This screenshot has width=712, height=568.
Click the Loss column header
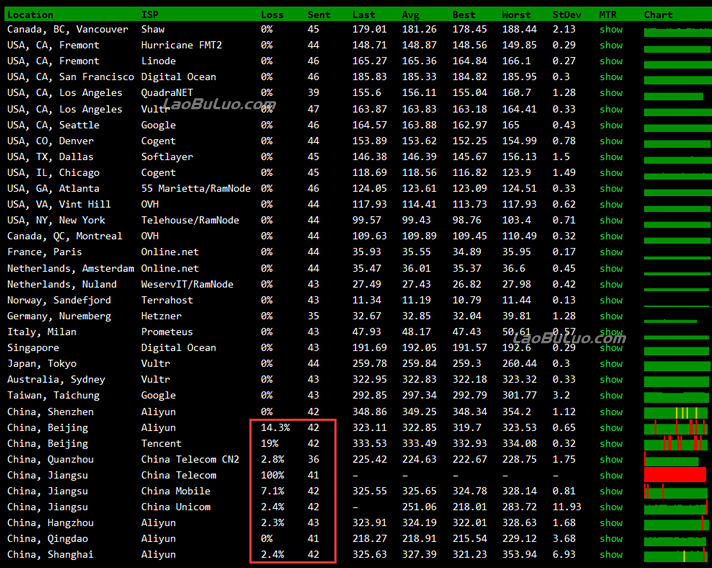point(272,15)
